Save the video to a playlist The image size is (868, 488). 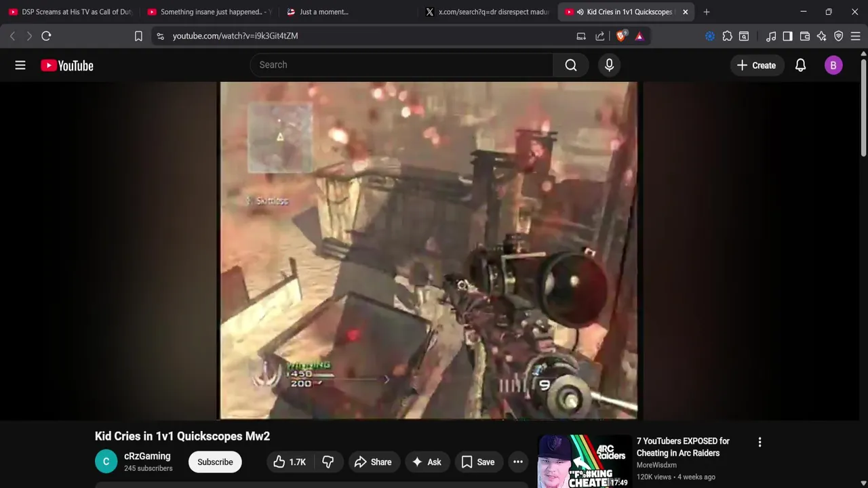[x=478, y=462]
